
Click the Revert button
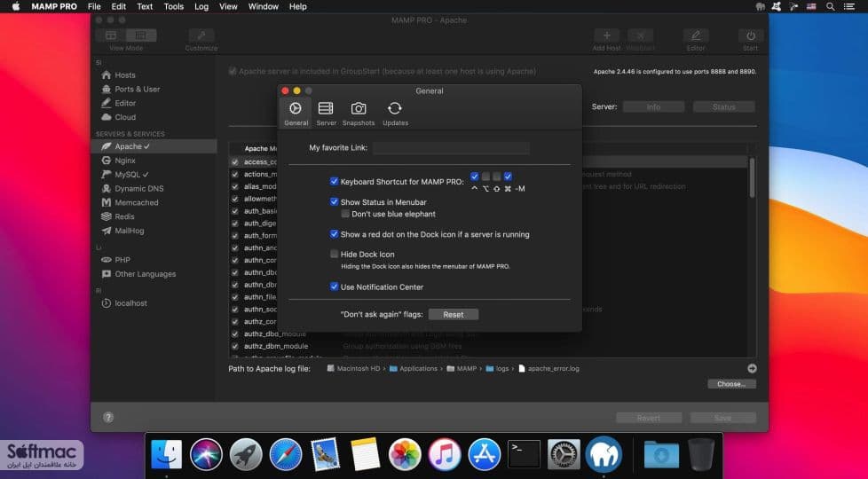pos(649,418)
